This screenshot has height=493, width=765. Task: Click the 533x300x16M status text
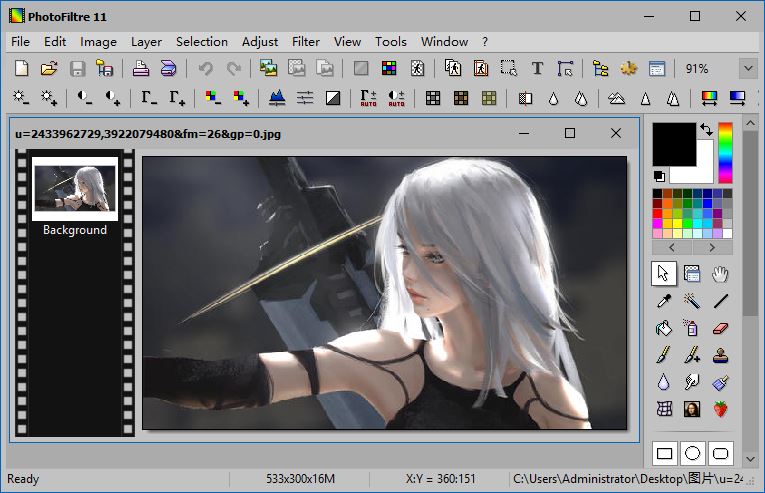pyautogui.click(x=300, y=479)
